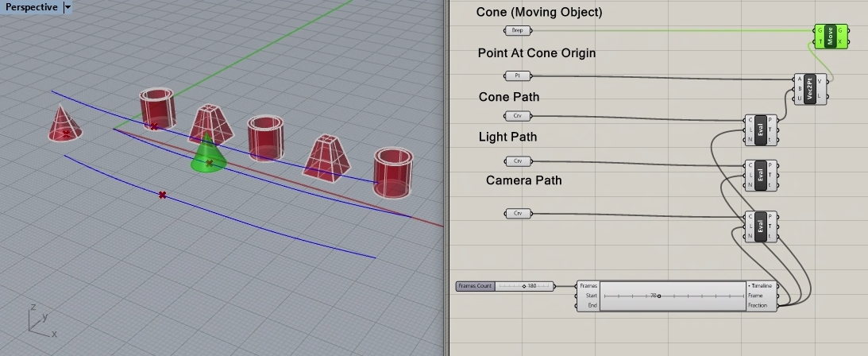This screenshot has height=356, width=868.
Task: Open the Perspective viewport dropdown arrow
Action: pyautogui.click(x=68, y=7)
